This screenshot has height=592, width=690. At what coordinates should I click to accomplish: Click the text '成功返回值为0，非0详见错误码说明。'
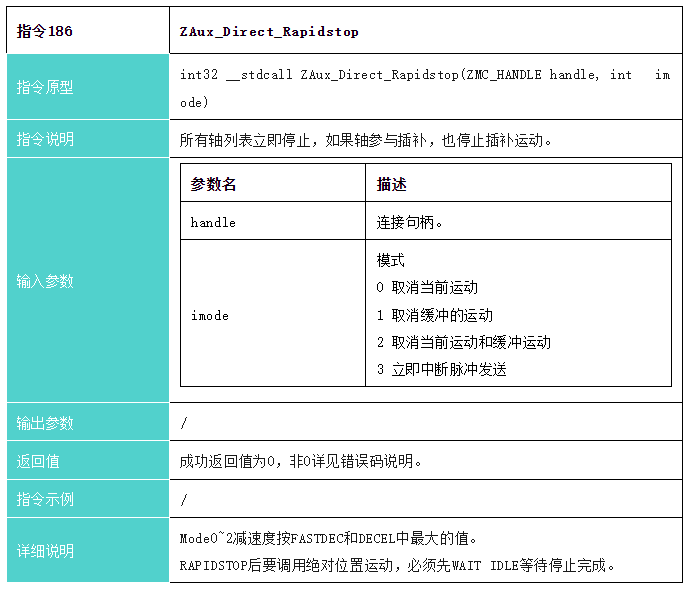[x=301, y=461]
